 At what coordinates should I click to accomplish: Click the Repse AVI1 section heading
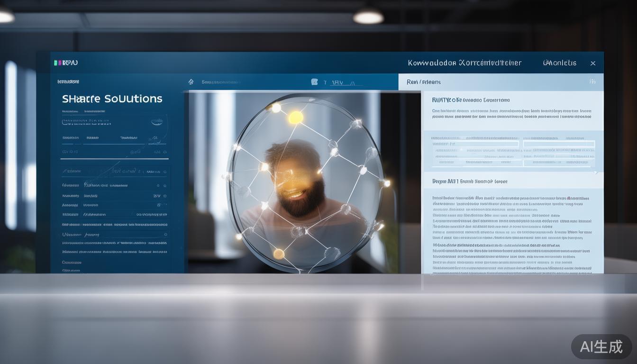[469, 181]
